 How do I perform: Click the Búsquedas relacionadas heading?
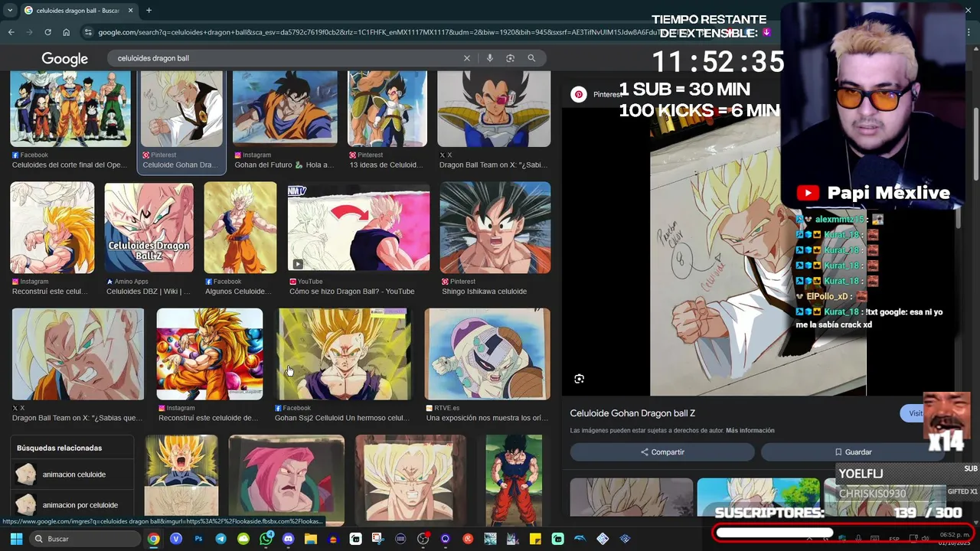click(59, 448)
